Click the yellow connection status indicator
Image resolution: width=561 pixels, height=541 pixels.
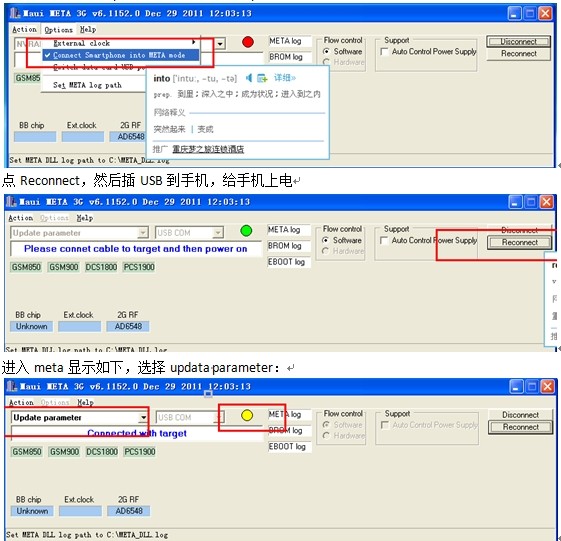point(247,415)
